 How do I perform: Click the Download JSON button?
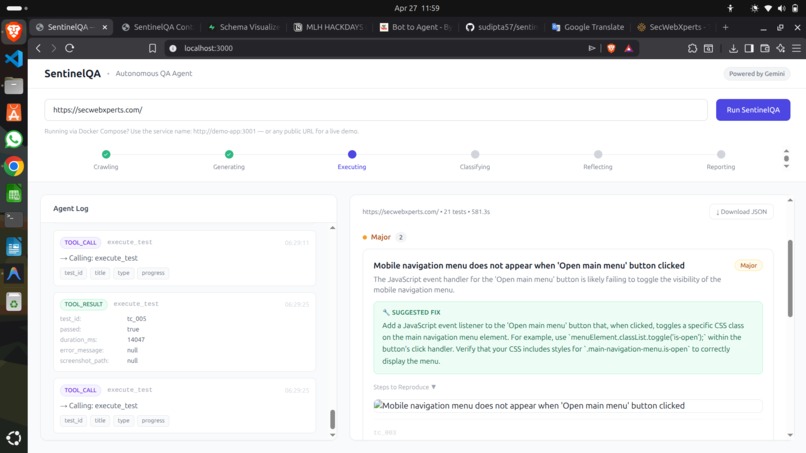pyautogui.click(x=741, y=212)
